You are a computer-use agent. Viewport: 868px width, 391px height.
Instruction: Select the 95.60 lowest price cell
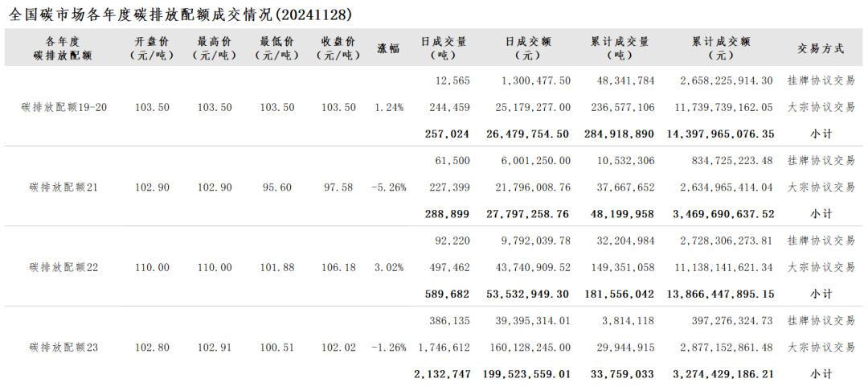coord(276,187)
